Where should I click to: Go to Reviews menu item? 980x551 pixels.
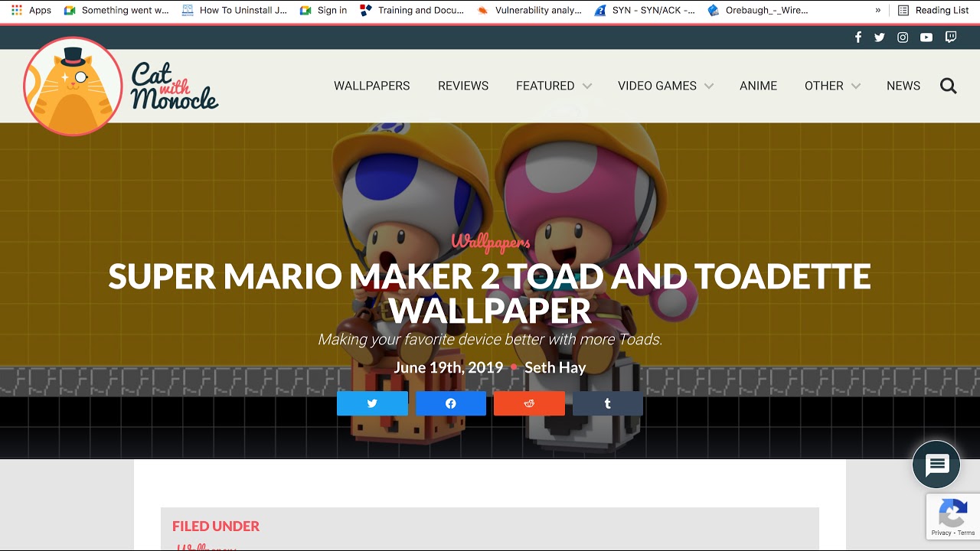pyautogui.click(x=463, y=86)
